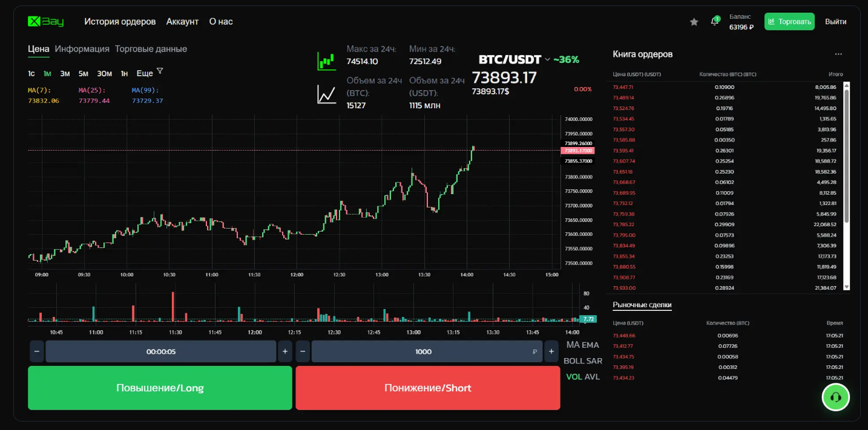This screenshot has height=430, width=868.
Task: Select the 30м timeframe
Action: pyautogui.click(x=105, y=74)
